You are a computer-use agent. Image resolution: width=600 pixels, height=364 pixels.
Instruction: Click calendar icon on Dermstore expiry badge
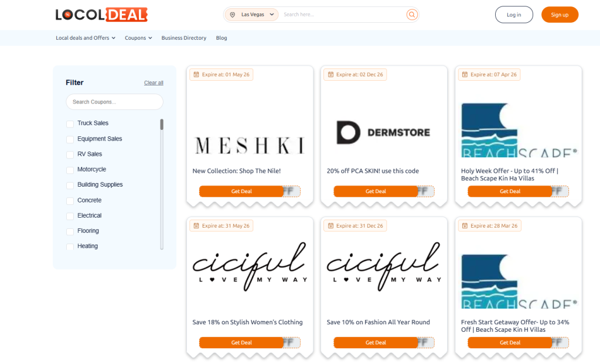tap(330, 75)
